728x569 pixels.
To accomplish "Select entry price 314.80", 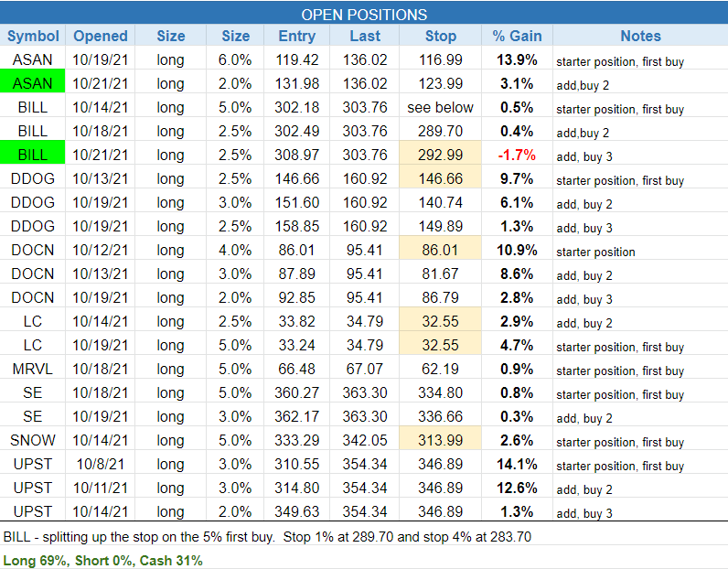I will tap(296, 488).
